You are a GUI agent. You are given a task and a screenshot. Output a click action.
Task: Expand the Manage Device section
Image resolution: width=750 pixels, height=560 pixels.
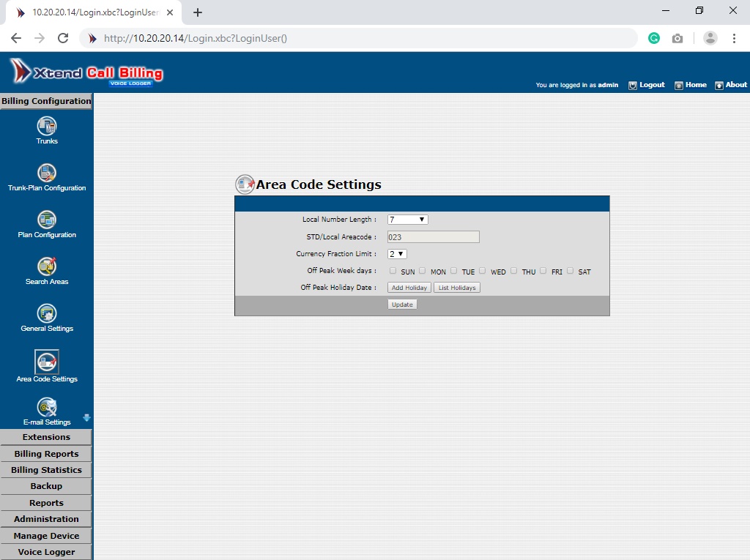(46, 536)
